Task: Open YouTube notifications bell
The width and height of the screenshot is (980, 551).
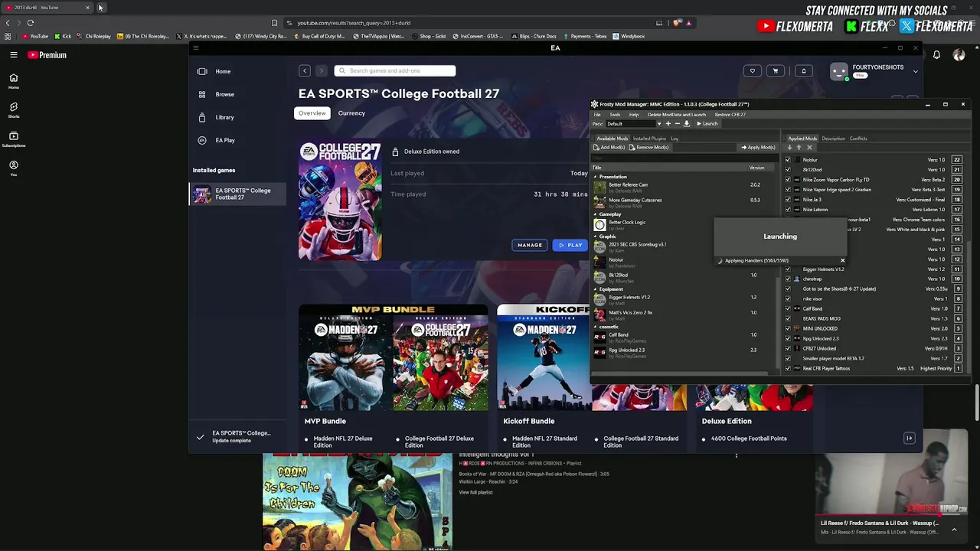Action: click(936, 55)
